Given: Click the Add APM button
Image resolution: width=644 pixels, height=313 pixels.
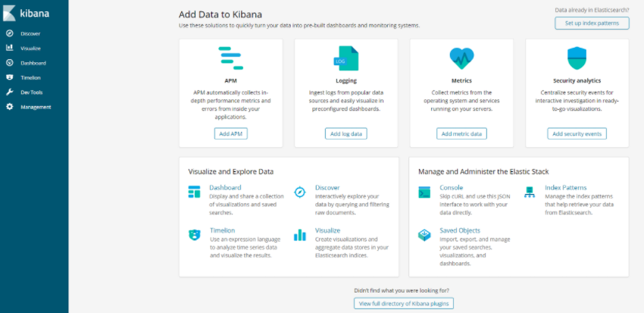Looking at the screenshot, I should 231,133.
